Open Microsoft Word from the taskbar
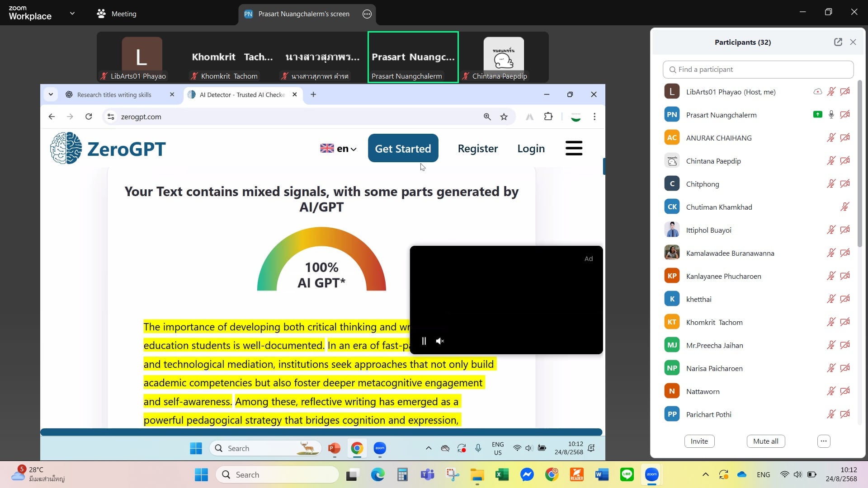Image resolution: width=868 pixels, height=488 pixels. pyautogui.click(x=602, y=474)
